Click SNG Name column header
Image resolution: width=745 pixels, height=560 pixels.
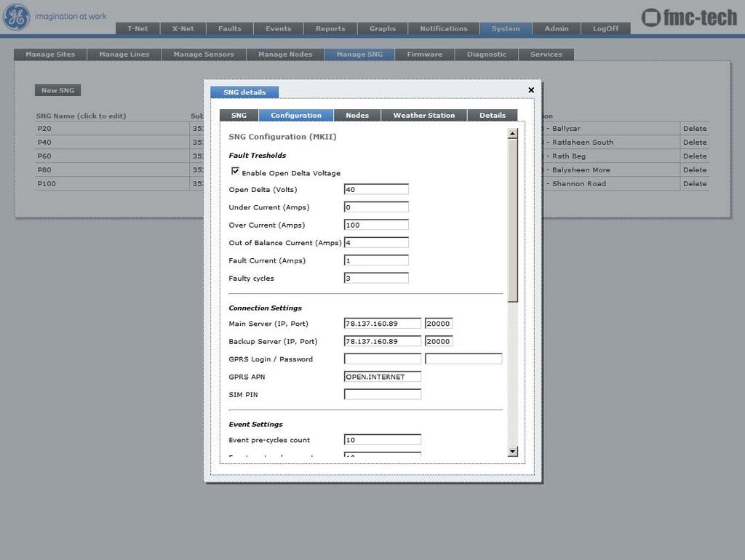(x=81, y=116)
